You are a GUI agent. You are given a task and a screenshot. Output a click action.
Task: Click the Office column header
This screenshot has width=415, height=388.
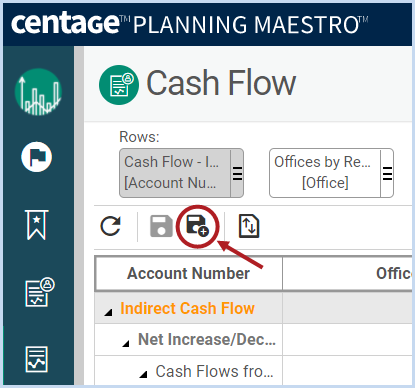pos(347,273)
